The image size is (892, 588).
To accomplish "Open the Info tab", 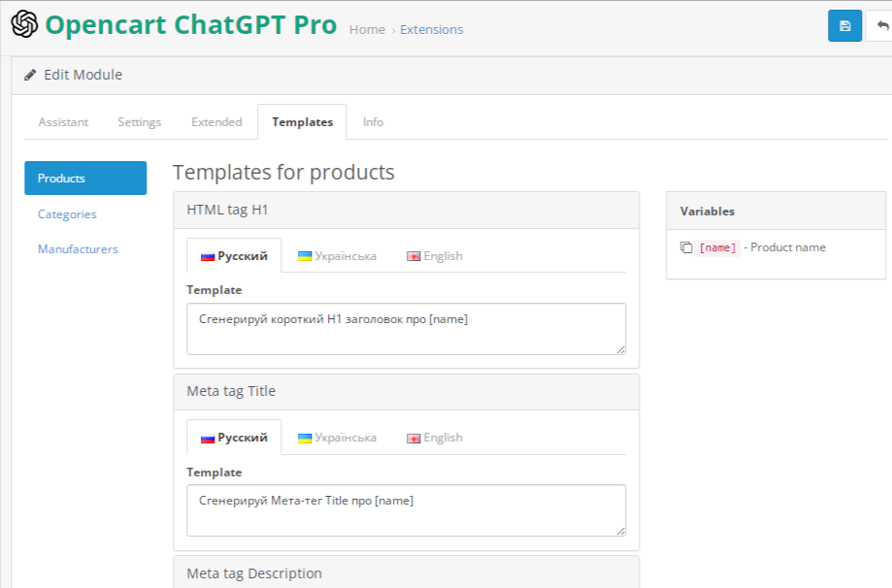I will [373, 121].
